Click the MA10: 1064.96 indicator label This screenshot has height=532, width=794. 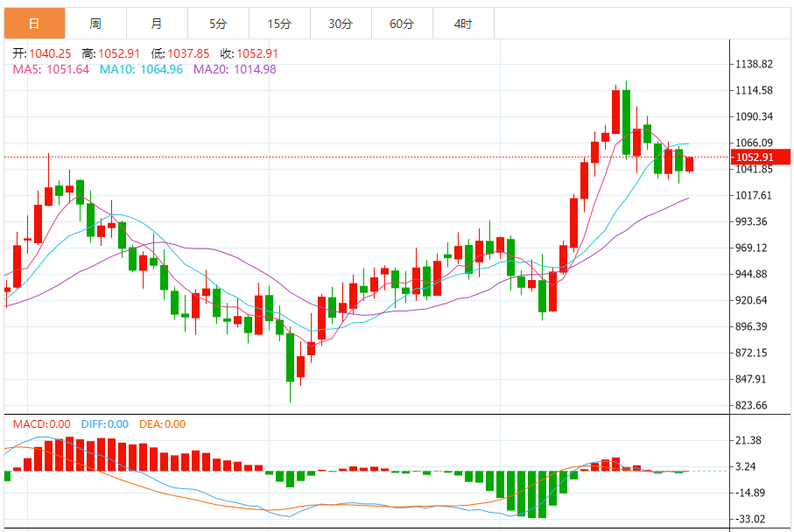[141, 69]
